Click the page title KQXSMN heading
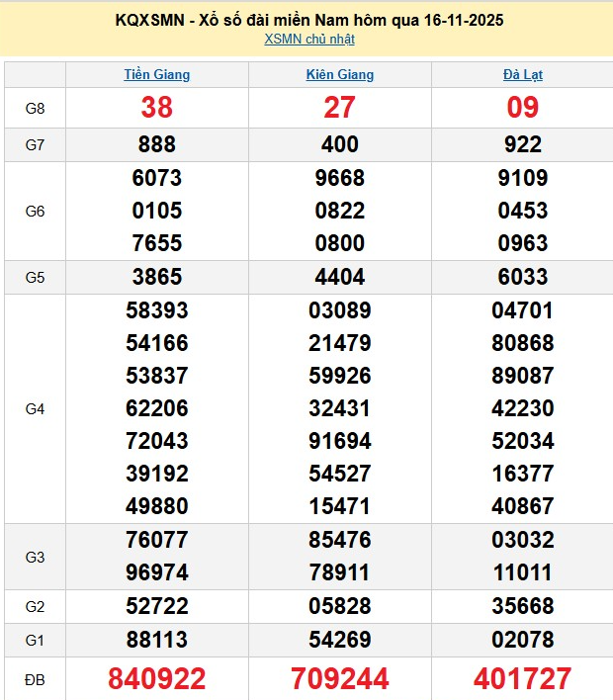The width and height of the screenshot is (613, 700). click(309, 20)
